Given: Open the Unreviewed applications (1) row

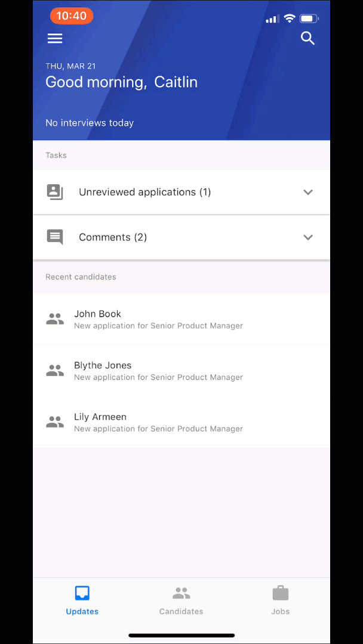Looking at the screenshot, I should coord(181,192).
